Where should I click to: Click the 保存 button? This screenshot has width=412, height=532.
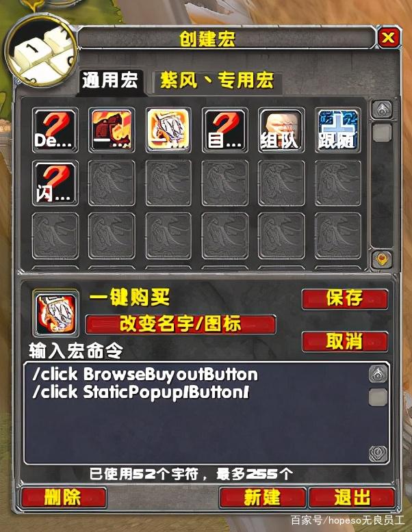[x=344, y=299]
